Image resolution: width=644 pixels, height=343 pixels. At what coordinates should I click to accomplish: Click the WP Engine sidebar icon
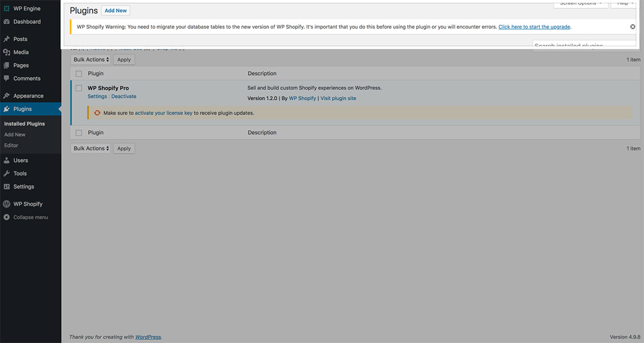[x=7, y=8]
